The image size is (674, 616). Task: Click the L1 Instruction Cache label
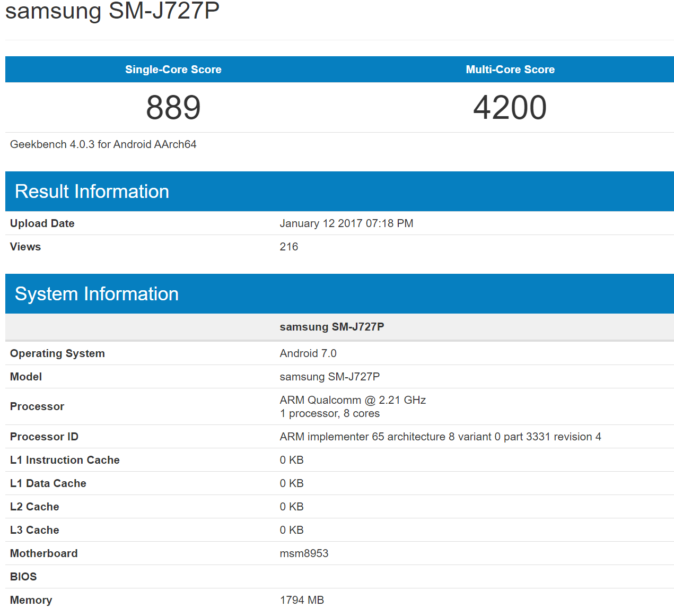(65, 460)
